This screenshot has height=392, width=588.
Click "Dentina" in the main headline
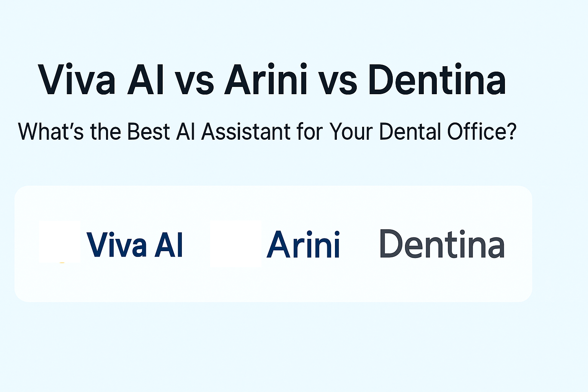click(x=437, y=80)
